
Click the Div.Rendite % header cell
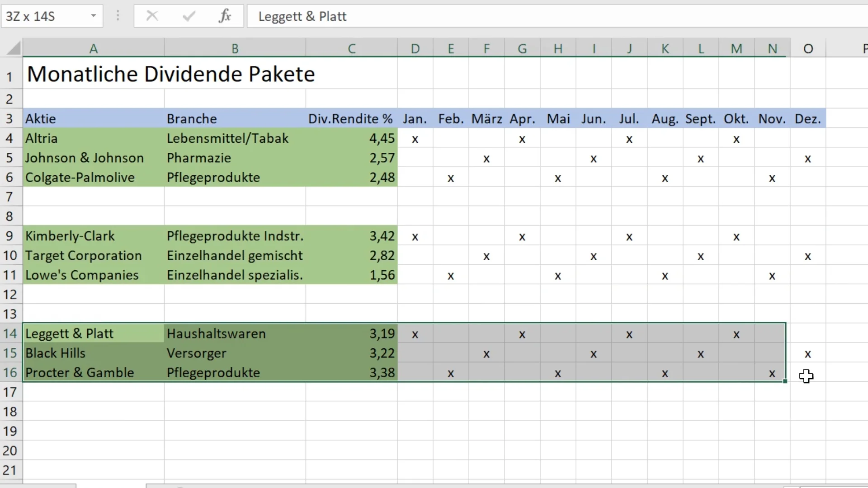352,119
